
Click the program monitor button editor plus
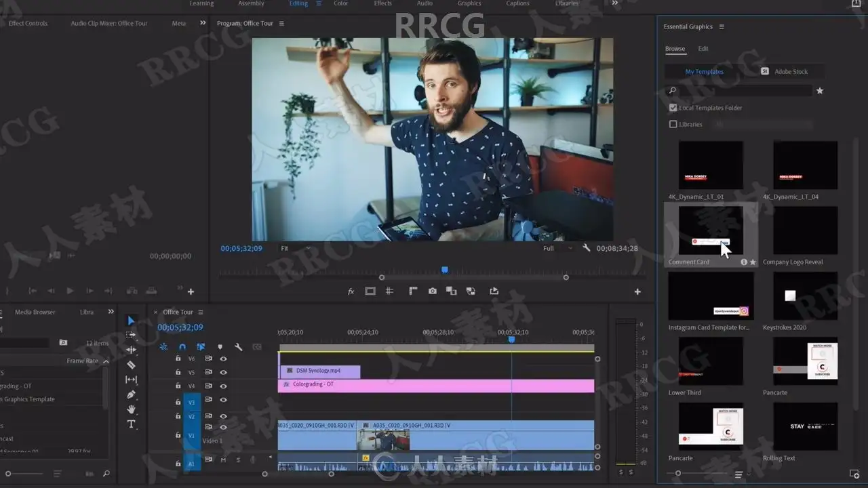(x=637, y=291)
